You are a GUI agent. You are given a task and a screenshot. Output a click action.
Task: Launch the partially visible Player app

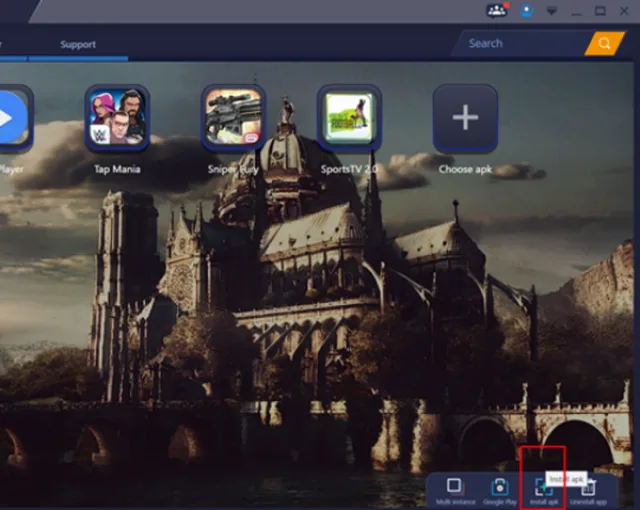[14, 118]
